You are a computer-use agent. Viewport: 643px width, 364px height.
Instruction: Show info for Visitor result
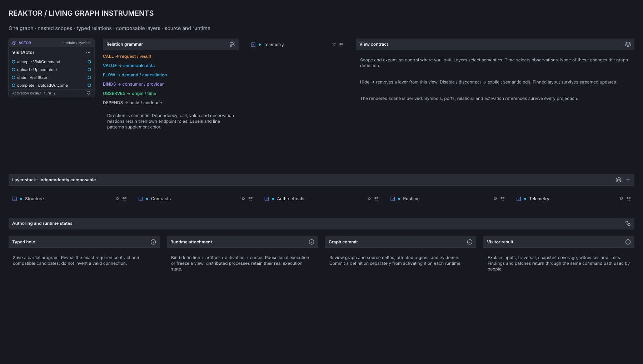[628, 242]
